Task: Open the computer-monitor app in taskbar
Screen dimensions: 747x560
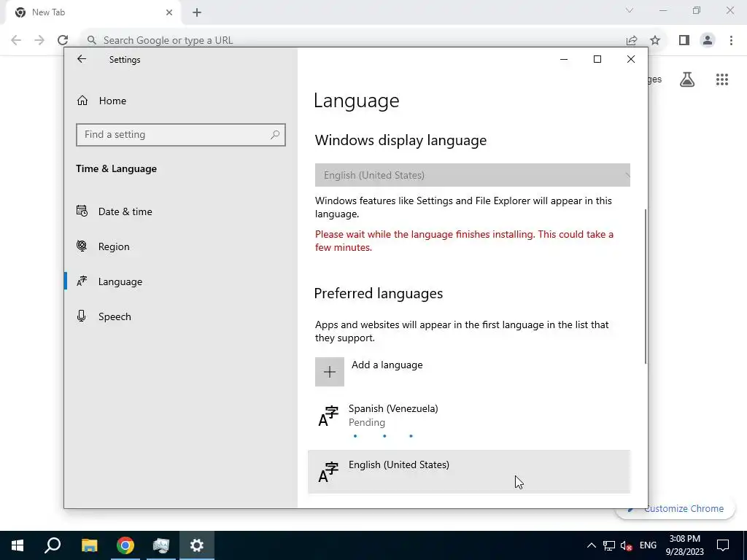Action: [x=161, y=545]
